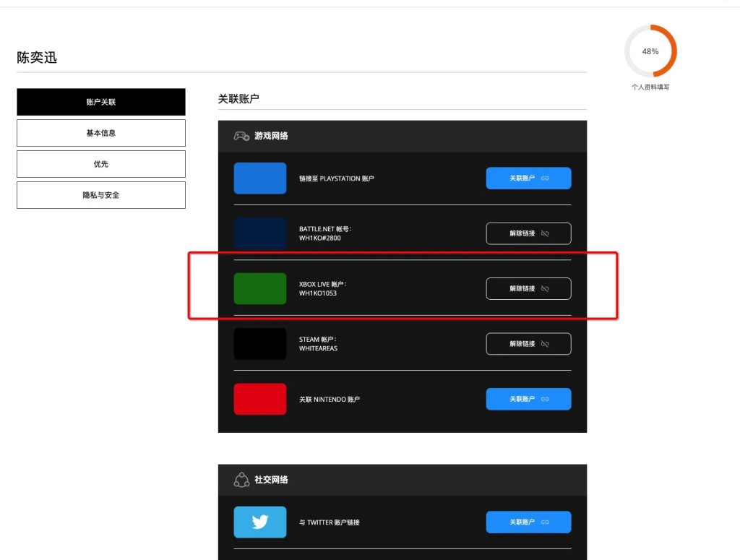Select the 优先 sidebar tab
740x560 pixels.
[101, 164]
